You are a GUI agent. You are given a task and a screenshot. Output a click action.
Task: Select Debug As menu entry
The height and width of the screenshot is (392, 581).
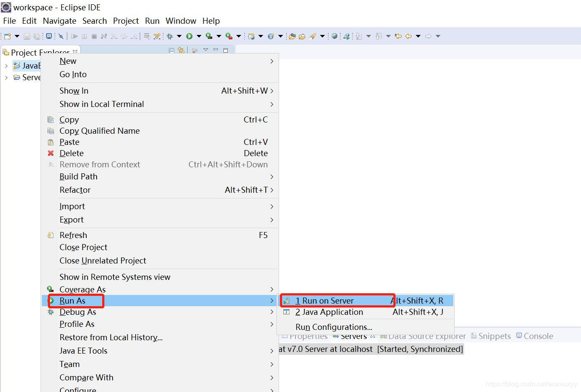pos(160,312)
